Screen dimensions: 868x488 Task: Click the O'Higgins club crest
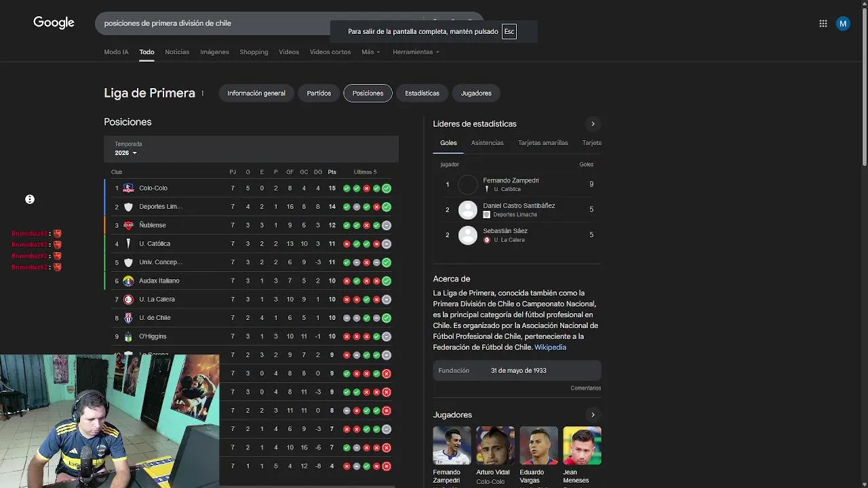click(128, 336)
